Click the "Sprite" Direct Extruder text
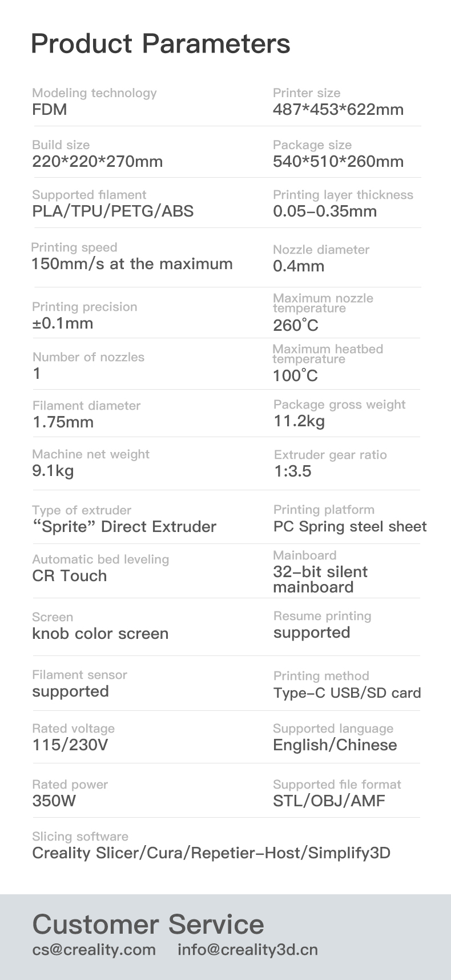This screenshot has height=980, width=451. [124, 527]
